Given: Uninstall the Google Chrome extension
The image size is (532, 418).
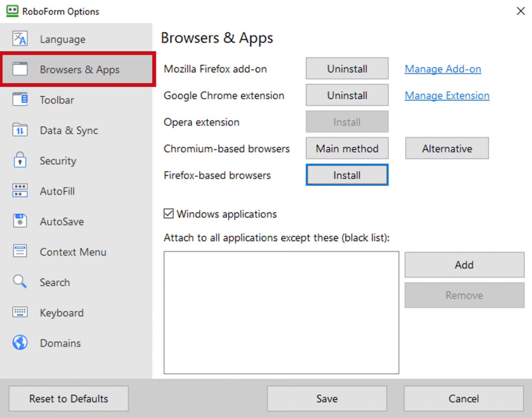Looking at the screenshot, I should (347, 96).
